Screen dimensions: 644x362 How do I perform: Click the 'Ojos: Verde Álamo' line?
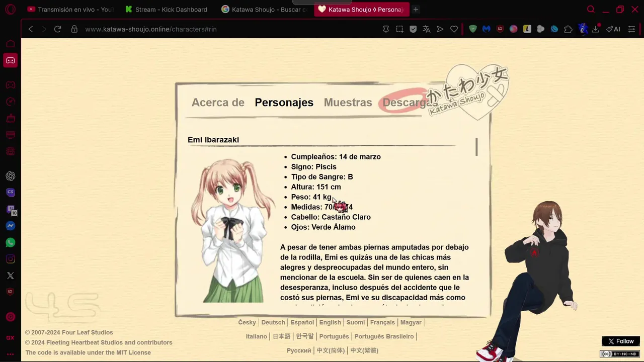click(x=323, y=227)
